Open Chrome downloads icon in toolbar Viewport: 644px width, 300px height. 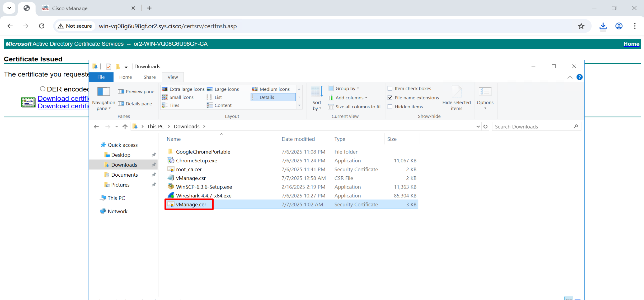tap(603, 26)
